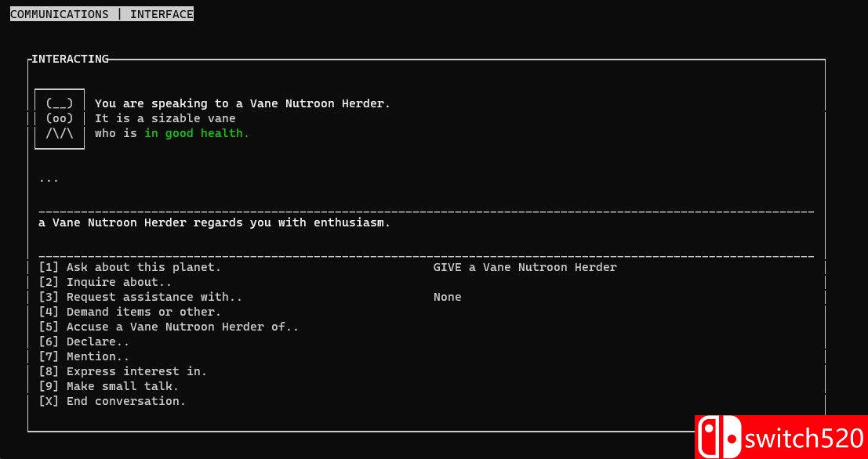Screen dimensions: 868x459
Task: Expand "Request assistance with.." option
Action: 140,297
